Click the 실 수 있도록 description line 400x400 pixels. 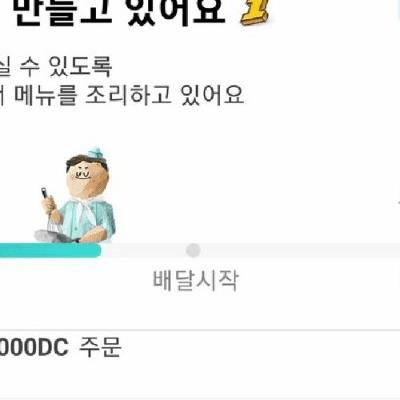point(56,67)
